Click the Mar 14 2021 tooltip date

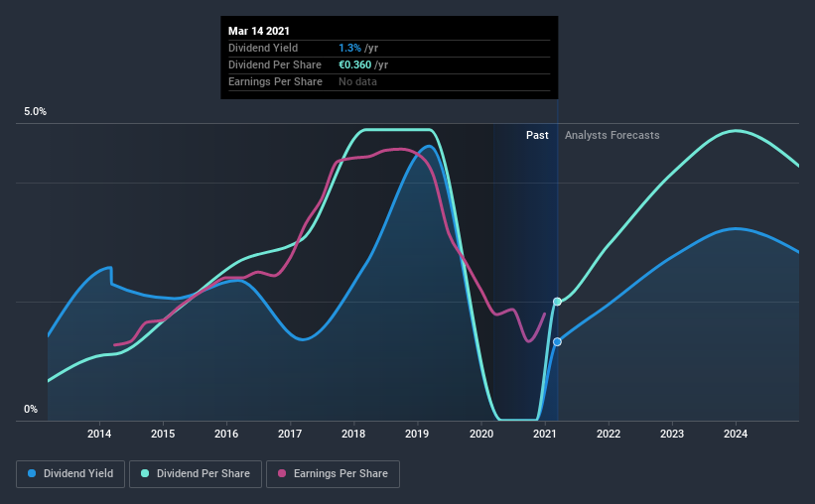[259, 31]
